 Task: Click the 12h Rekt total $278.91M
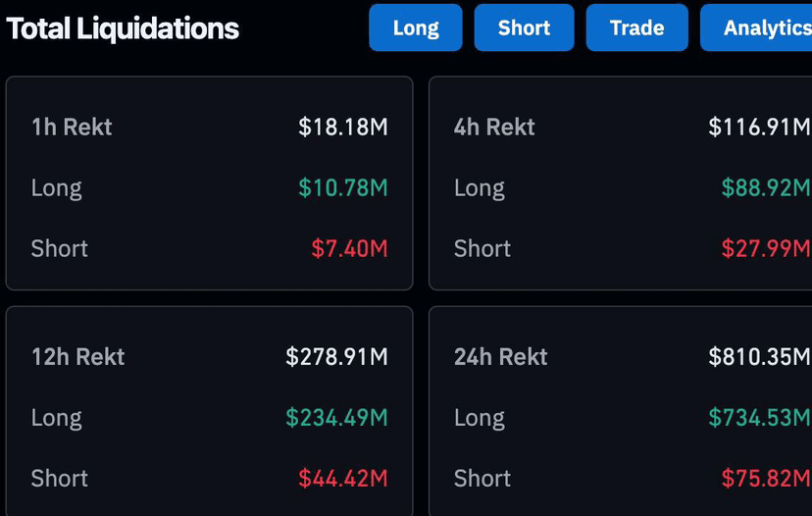(x=336, y=356)
